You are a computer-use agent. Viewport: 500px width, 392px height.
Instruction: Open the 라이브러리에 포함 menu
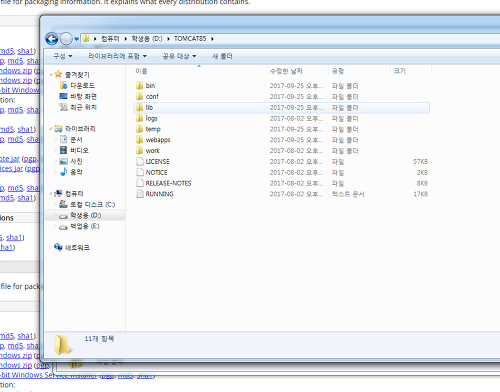(117, 56)
